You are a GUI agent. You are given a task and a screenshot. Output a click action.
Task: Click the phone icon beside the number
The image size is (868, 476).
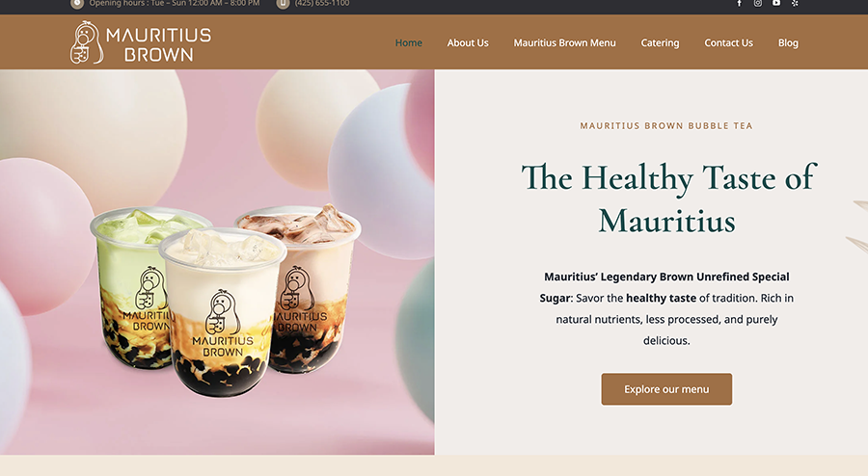tap(283, 3)
